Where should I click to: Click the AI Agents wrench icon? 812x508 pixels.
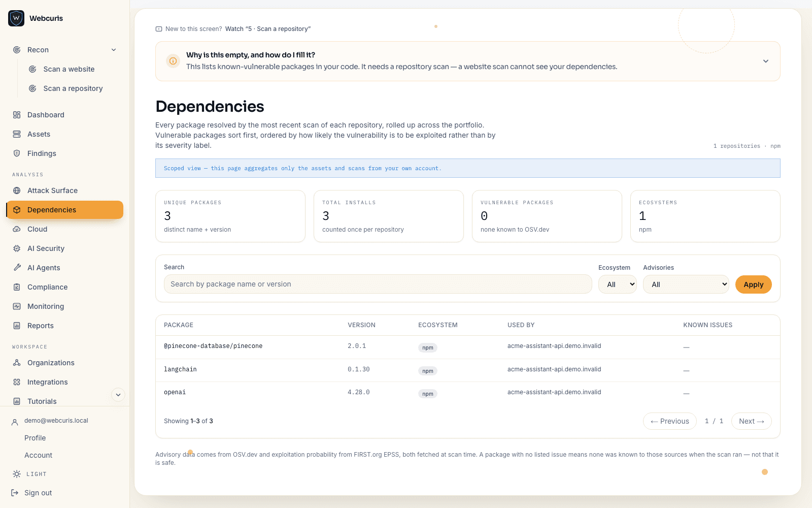point(17,268)
